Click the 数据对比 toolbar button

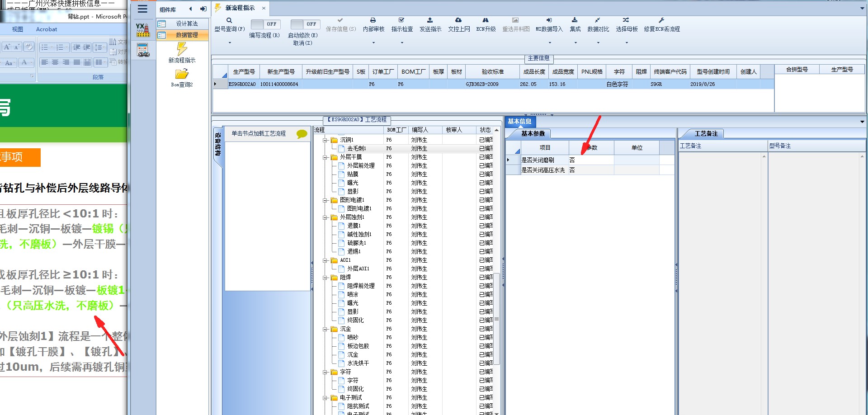tap(598, 25)
